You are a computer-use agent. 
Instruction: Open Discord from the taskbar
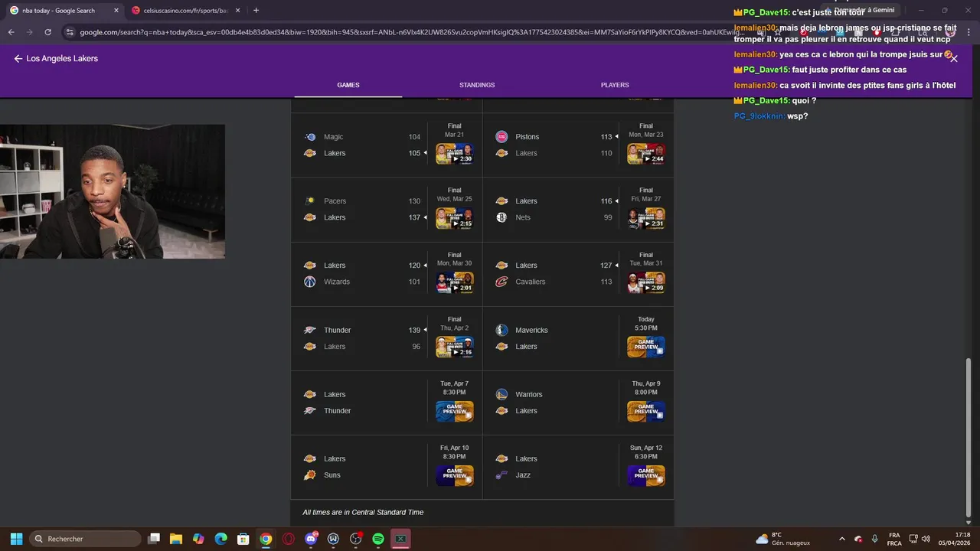tap(311, 539)
